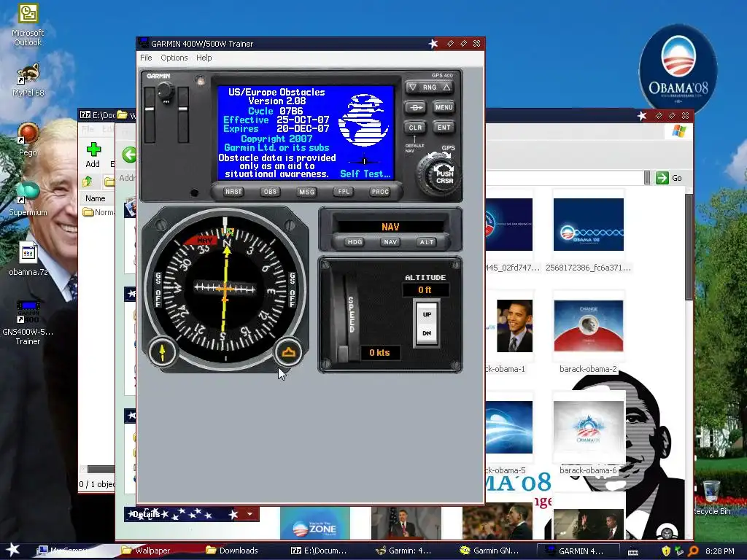Click the Explorer window vertical scrollbar
Screen dimensions: 747x560
pyautogui.click(x=689, y=248)
